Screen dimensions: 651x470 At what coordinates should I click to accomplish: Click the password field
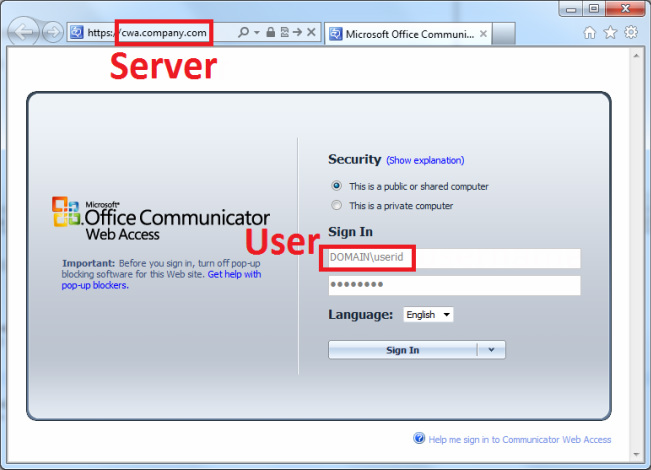455,285
